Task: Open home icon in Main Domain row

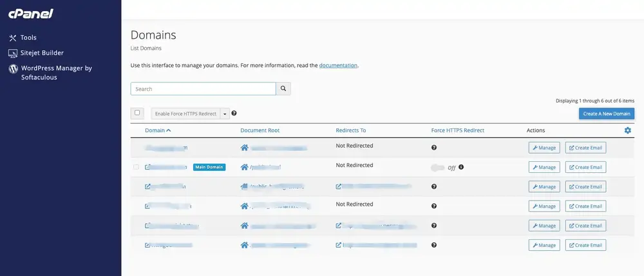Action: 244,167
